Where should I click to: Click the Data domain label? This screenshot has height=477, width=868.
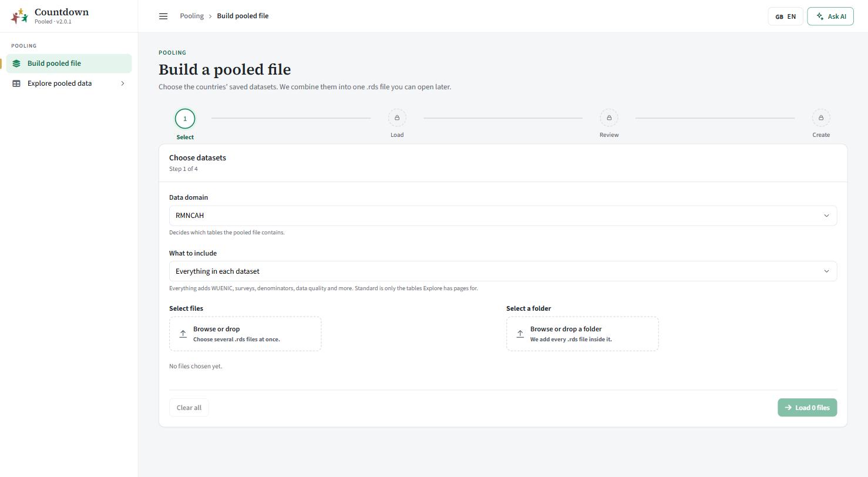pyautogui.click(x=189, y=197)
